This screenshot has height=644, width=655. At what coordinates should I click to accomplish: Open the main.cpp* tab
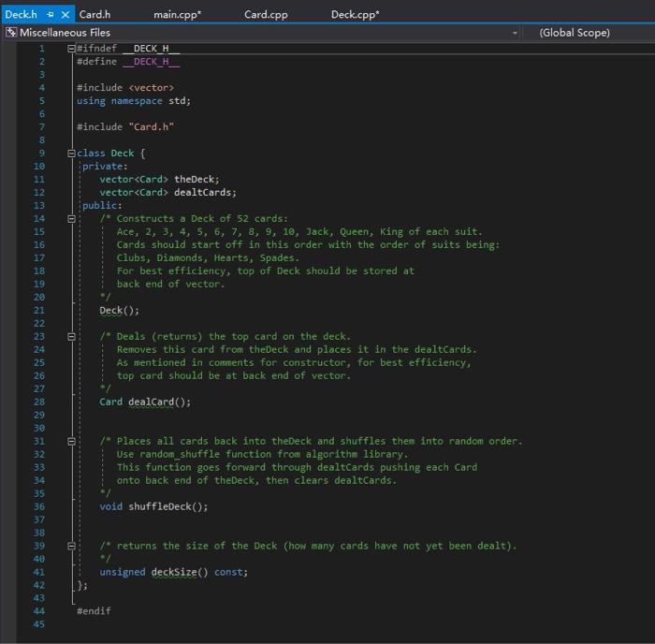[x=177, y=14]
